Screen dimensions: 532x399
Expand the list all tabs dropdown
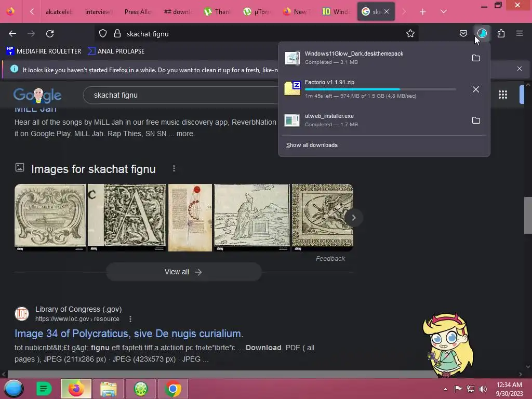click(444, 11)
